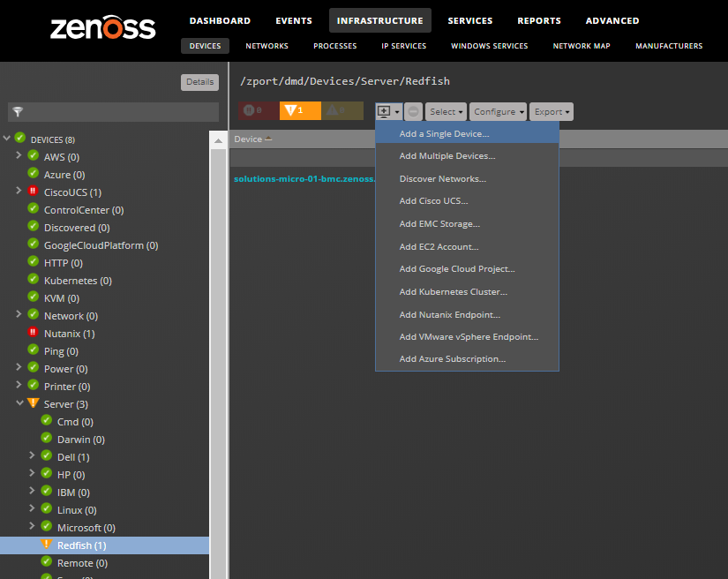Expand the Power tree node

19,367
